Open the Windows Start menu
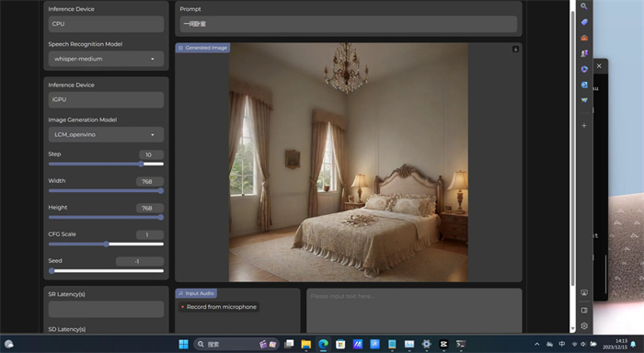 (184, 344)
